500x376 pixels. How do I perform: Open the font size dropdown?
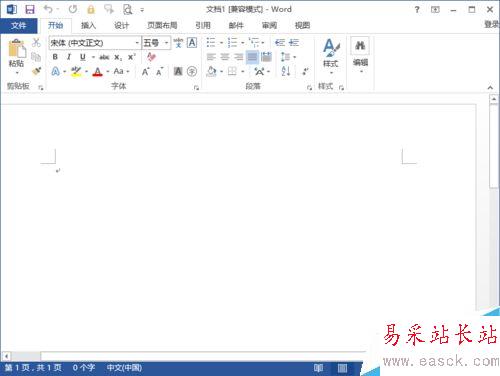click(x=166, y=43)
